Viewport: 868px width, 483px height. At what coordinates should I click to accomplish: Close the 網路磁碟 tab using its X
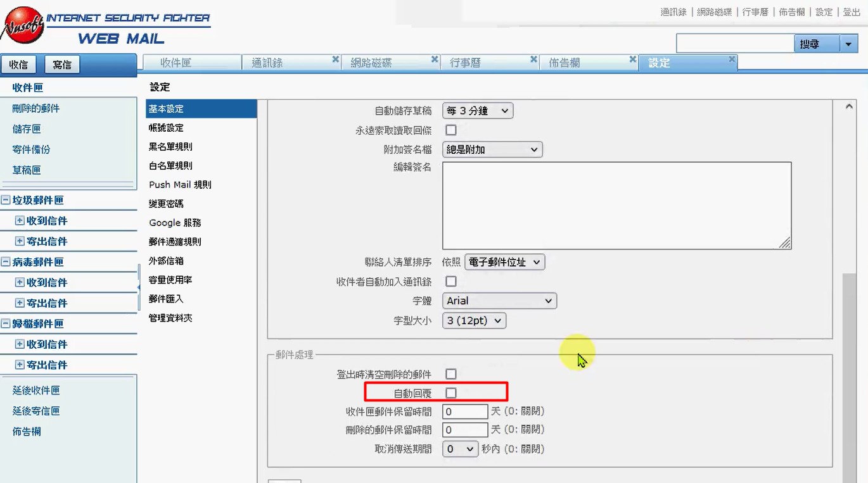point(435,60)
